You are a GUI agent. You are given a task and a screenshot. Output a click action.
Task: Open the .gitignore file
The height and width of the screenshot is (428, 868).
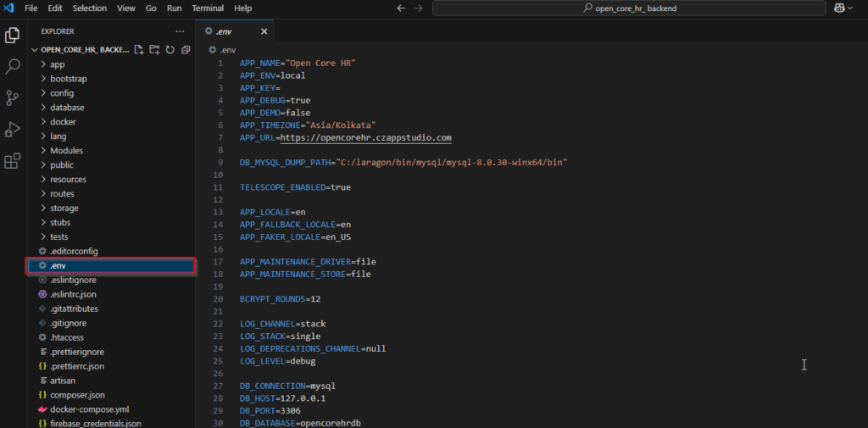pos(111,324)
